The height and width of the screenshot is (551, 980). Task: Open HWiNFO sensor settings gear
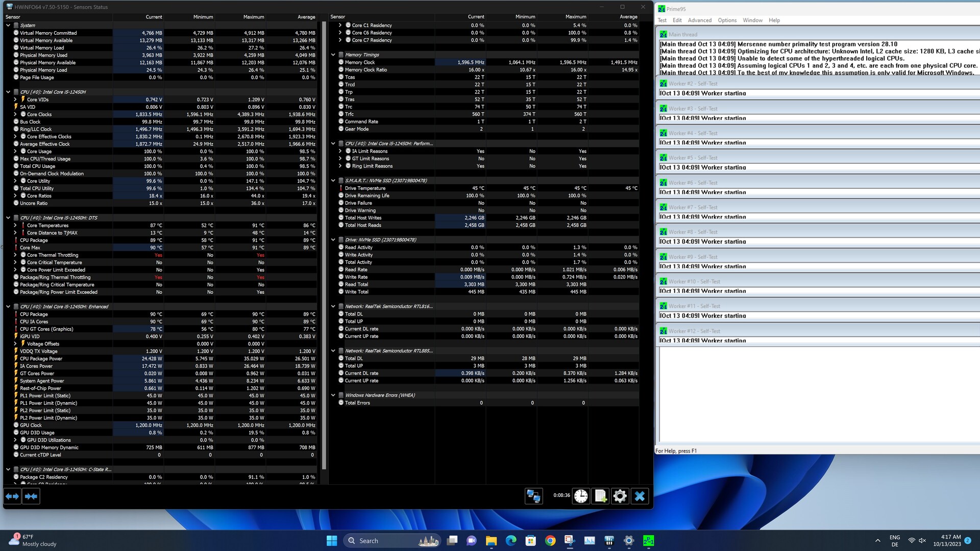point(620,496)
